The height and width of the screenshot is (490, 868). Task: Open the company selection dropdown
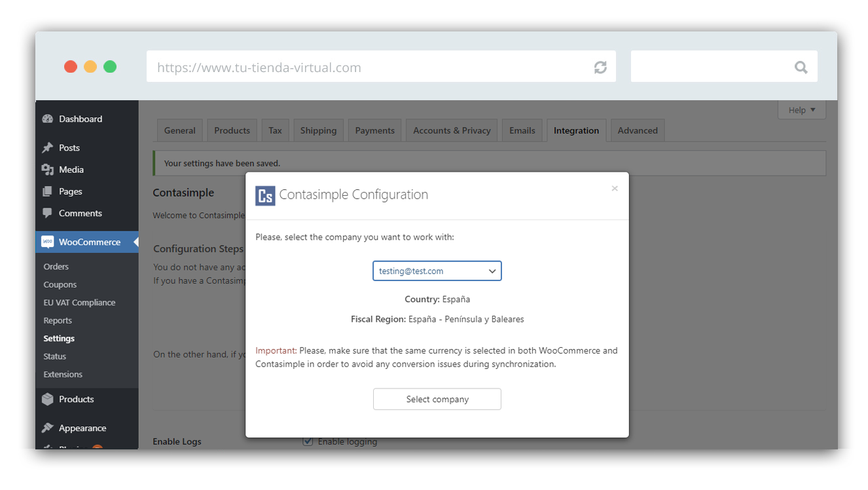(x=437, y=271)
